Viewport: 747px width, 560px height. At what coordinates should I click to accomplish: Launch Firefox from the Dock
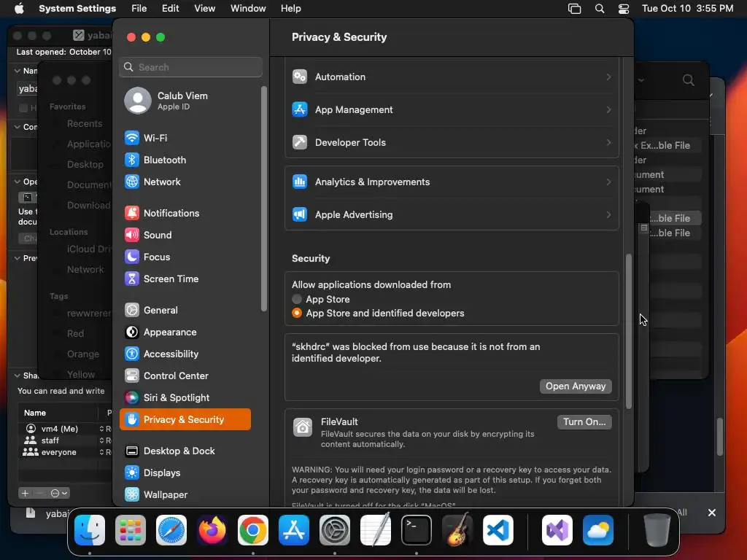212,530
